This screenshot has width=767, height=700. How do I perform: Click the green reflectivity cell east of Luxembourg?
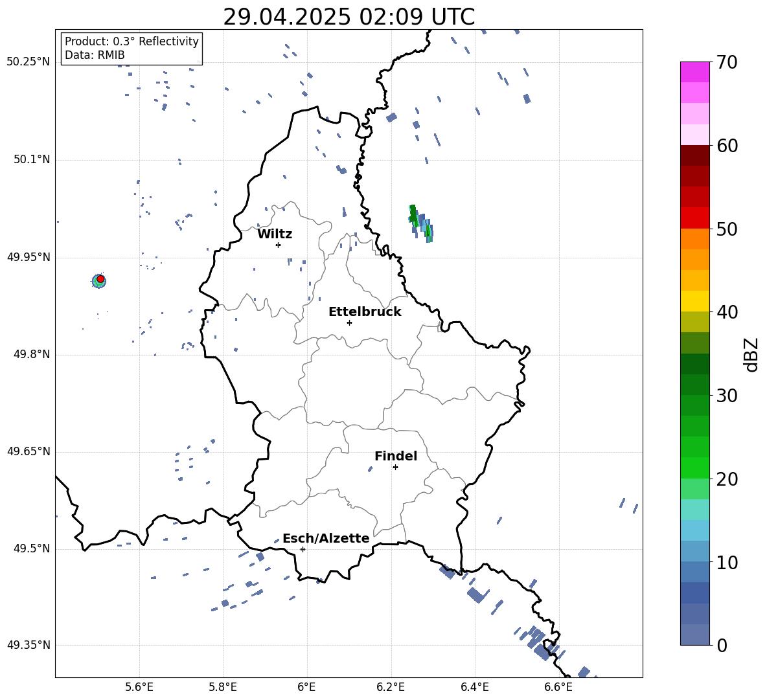420,223
